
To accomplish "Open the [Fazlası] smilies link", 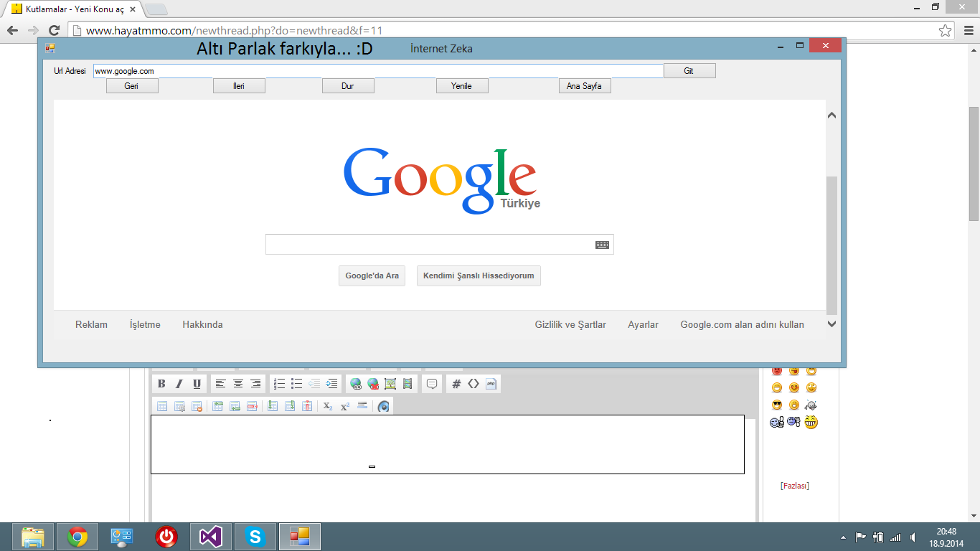I will [795, 486].
